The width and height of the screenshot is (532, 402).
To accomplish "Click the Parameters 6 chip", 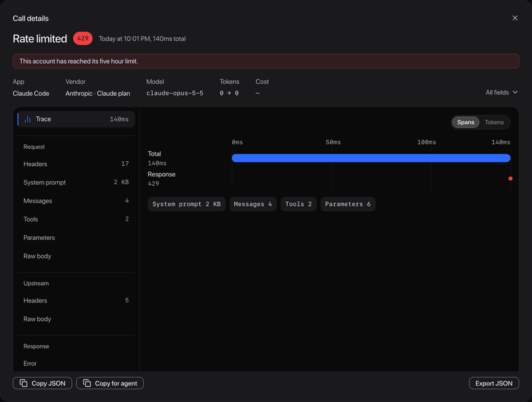I will pos(348,204).
